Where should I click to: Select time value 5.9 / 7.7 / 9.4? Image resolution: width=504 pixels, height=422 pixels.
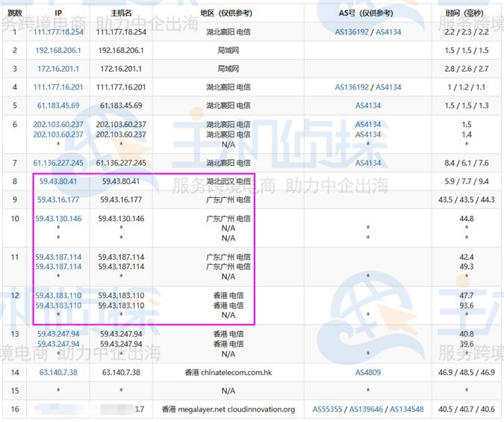click(467, 181)
